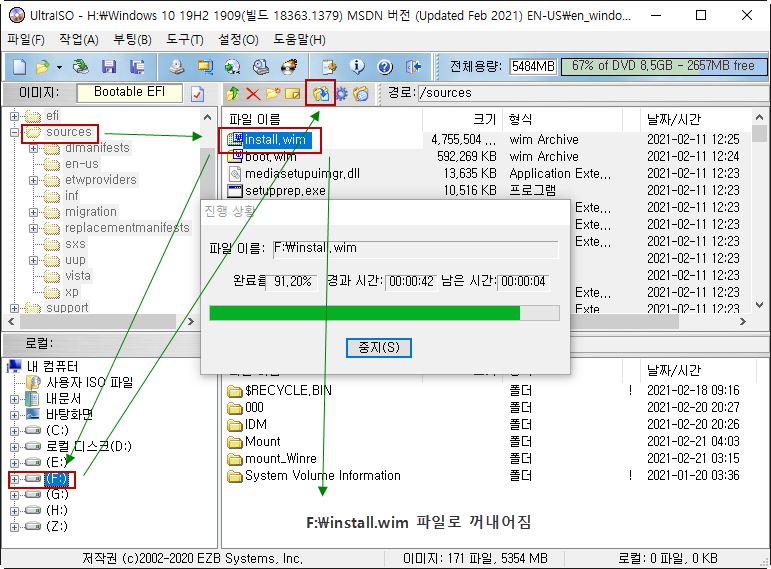Screen dimensions: 771x569
Task: Expand the 로컬 디스크(D:) drive node
Action: click(14, 447)
